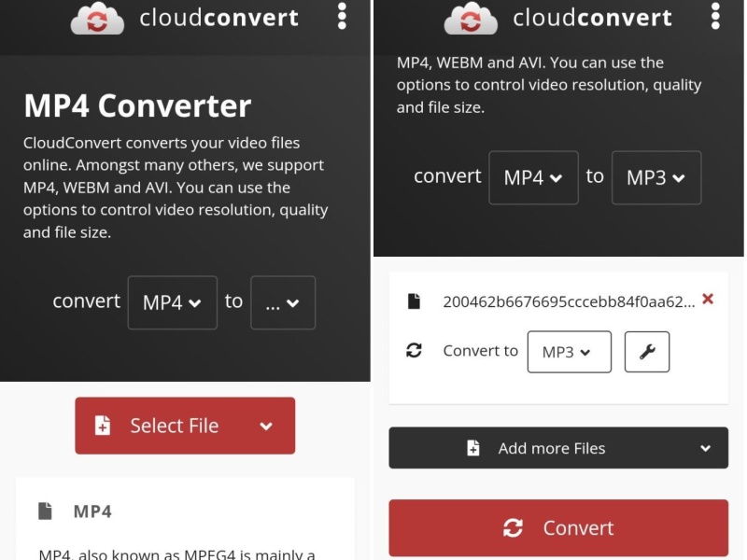Open the MP3 target dropdown in dark header
This screenshot has width=747, height=560.
655,177
